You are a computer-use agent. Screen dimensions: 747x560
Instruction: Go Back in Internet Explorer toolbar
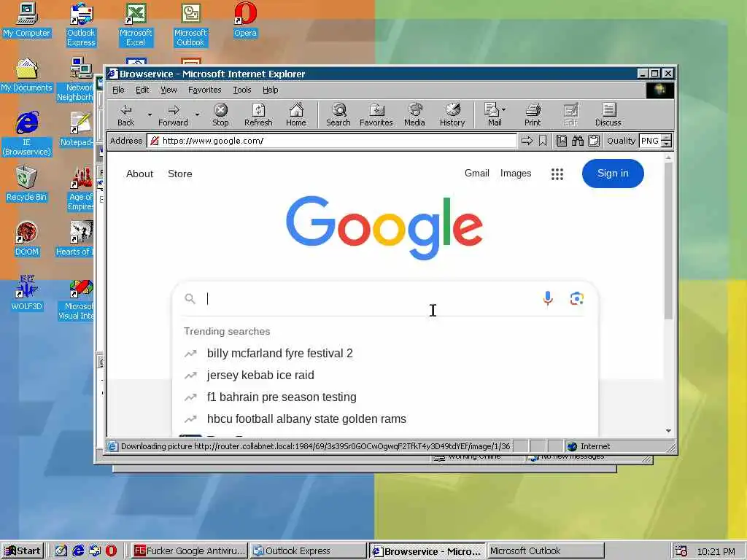(125, 115)
